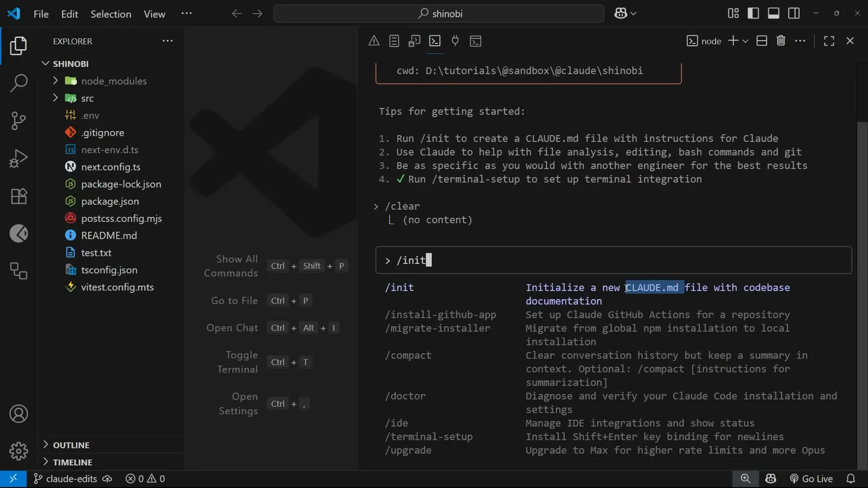Open the .gitignore file
This screenshot has height=488, width=868.
click(x=103, y=133)
